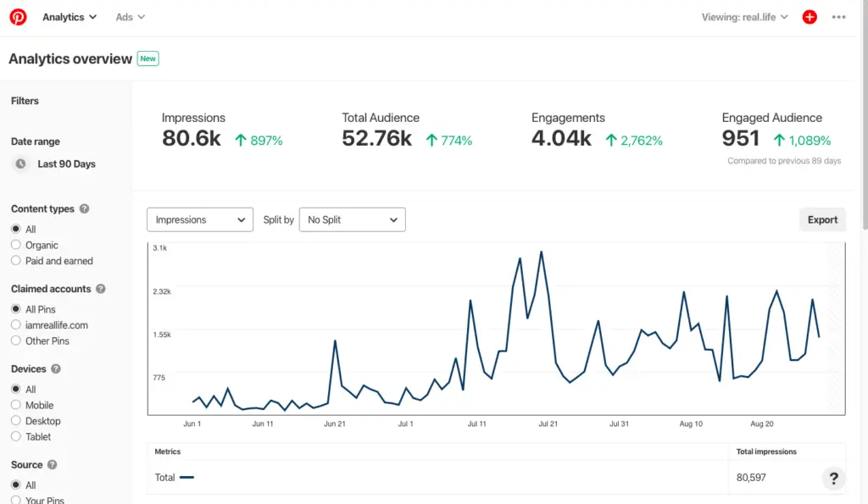Click the Filters heading

pos(25,101)
